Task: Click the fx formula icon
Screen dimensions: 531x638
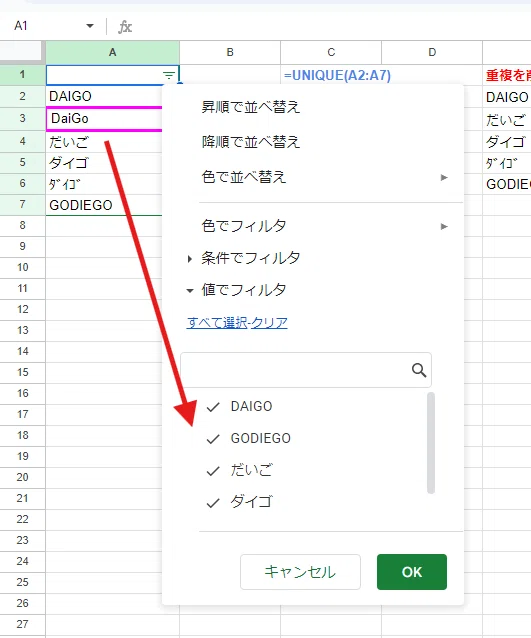Action: pyautogui.click(x=125, y=27)
